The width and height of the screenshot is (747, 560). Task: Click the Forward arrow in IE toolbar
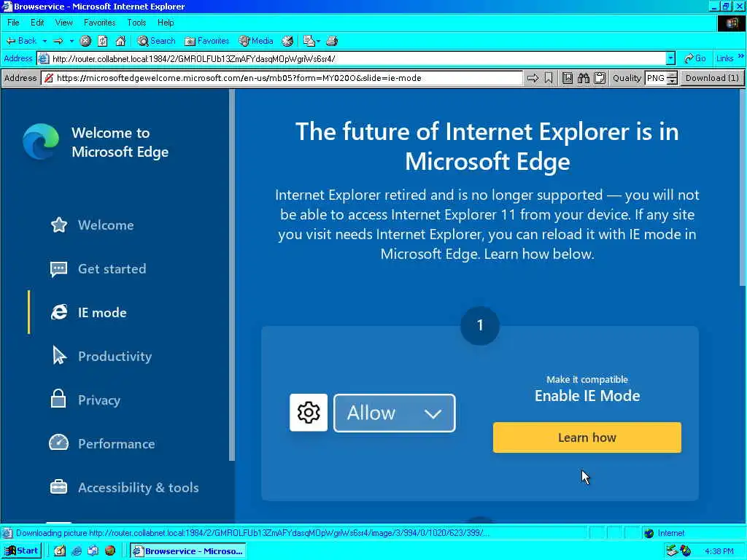58,41
